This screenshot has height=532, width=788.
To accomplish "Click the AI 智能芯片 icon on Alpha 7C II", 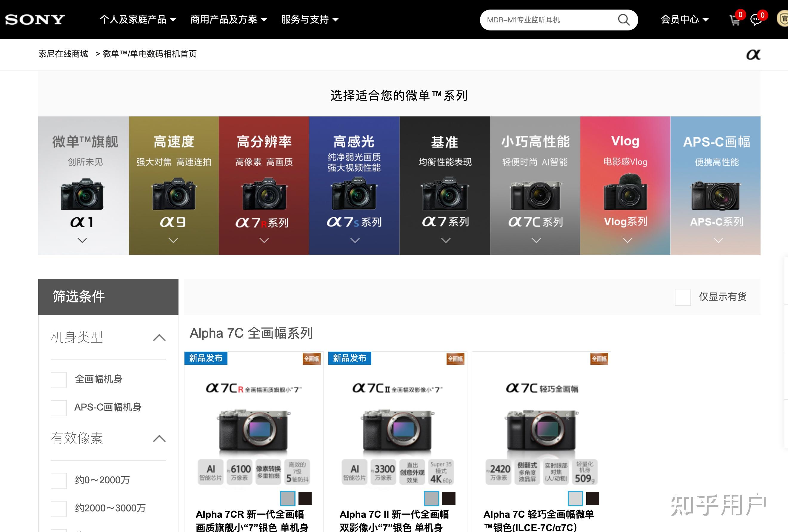I will coord(355,472).
